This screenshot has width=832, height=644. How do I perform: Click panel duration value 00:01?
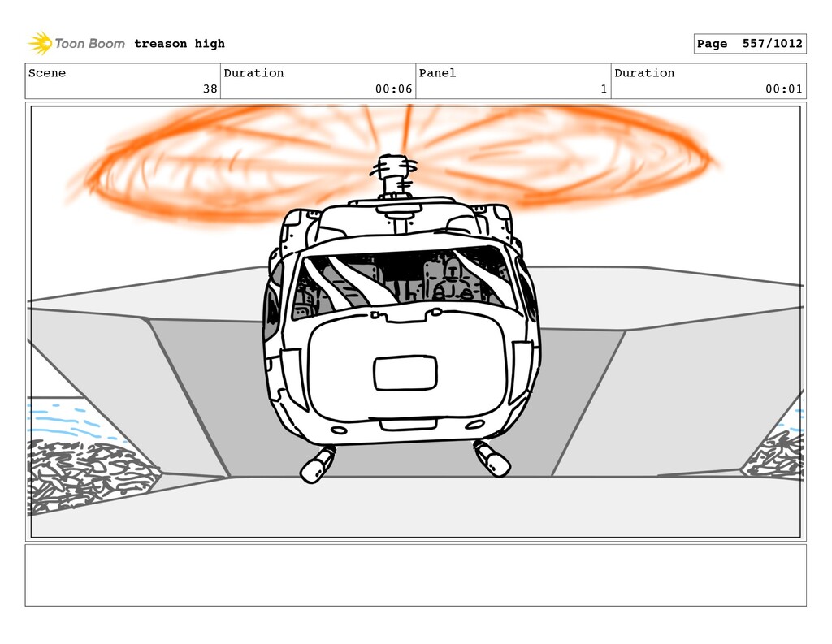[784, 89]
